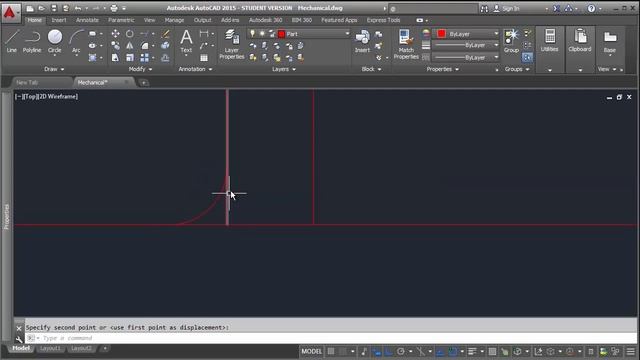Activate the Erase tool
640x360 pixels.
[165, 33]
